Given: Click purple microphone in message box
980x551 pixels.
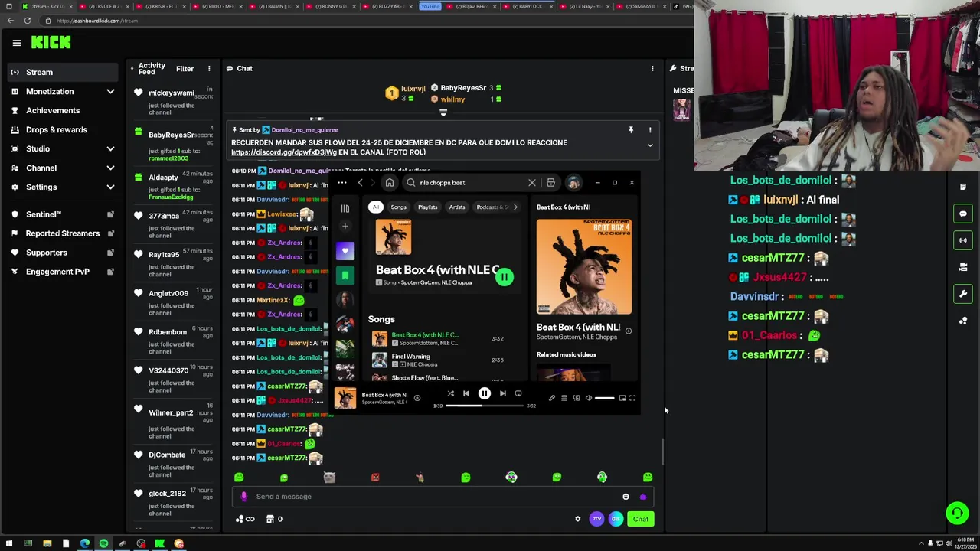Looking at the screenshot, I should point(244,497).
